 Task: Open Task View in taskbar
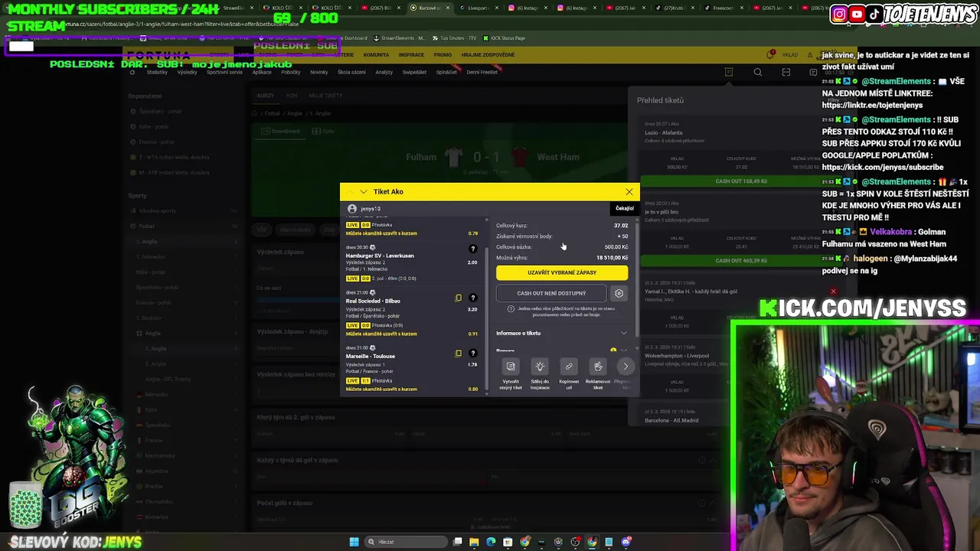click(457, 542)
